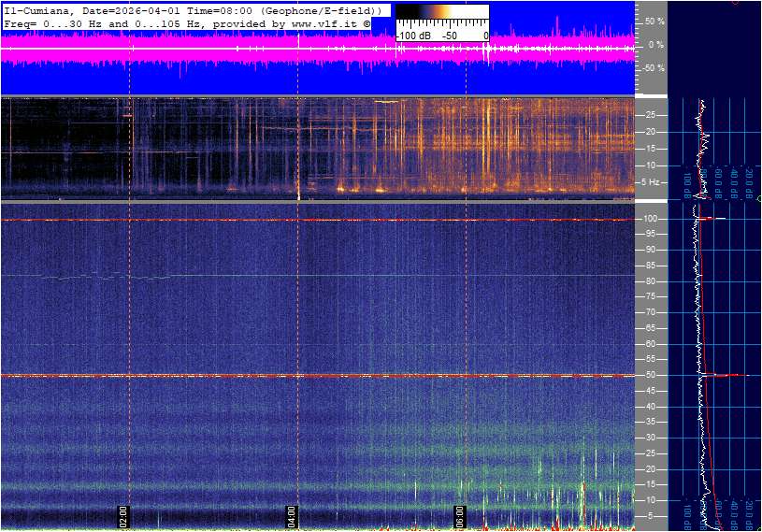This screenshot has width=762, height=532.
Task: Click the 55 frequency axis label
Action: 650,360
